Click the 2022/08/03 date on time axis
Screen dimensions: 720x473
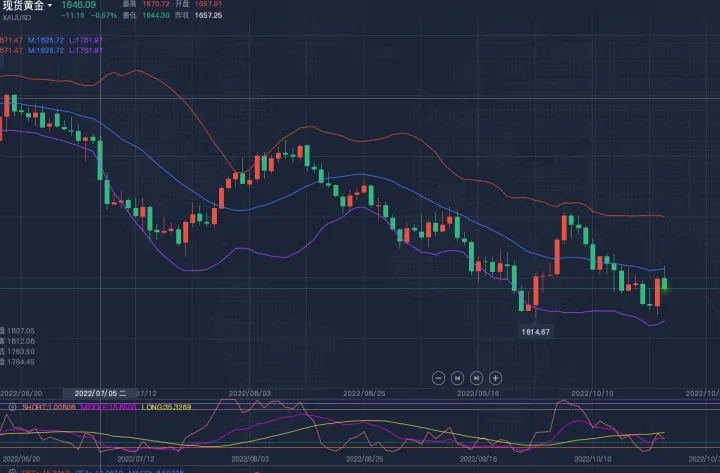point(251,394)
